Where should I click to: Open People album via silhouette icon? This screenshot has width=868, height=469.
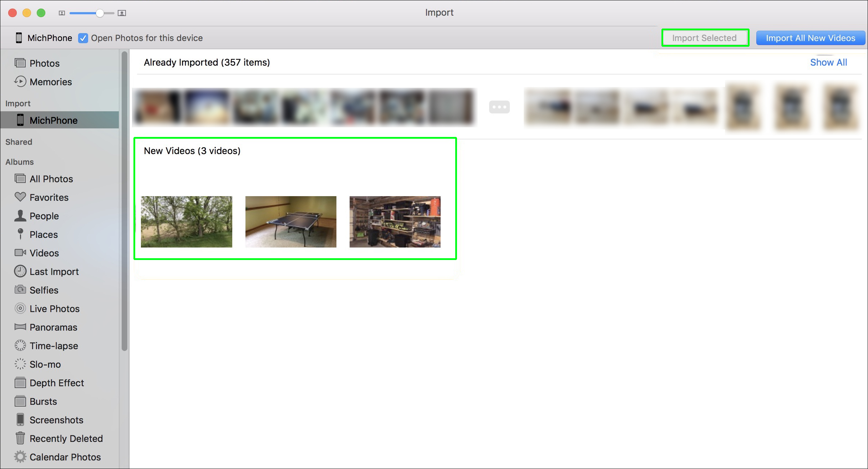coord(20,216)
